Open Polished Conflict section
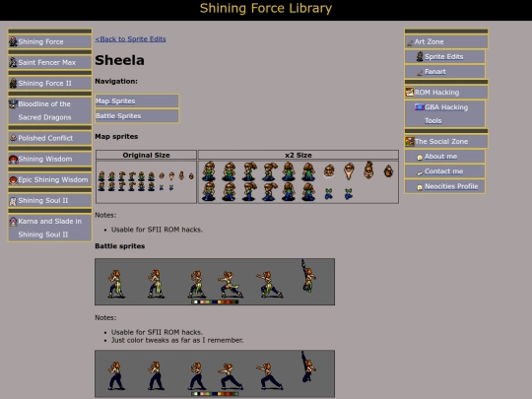Image resolution: width=532 pixels, height=399 pixels. coord(45,138)
